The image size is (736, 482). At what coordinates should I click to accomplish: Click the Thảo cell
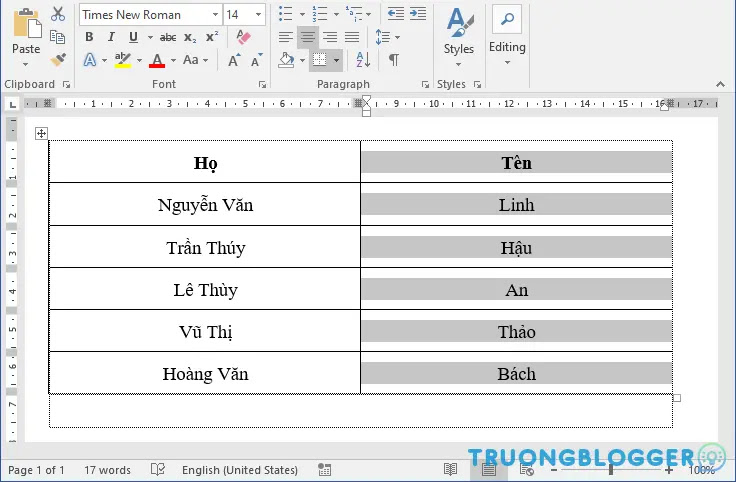[516, 331]
